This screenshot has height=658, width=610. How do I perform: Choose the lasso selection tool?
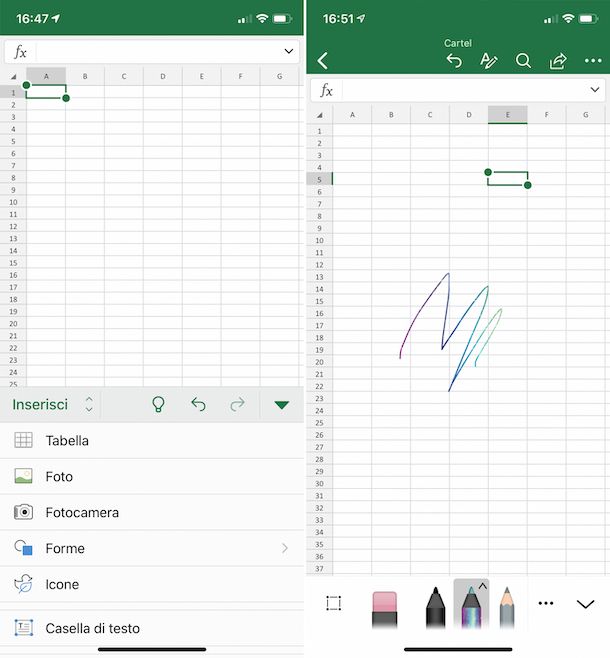pyautogui.click(x=334, y=603)
